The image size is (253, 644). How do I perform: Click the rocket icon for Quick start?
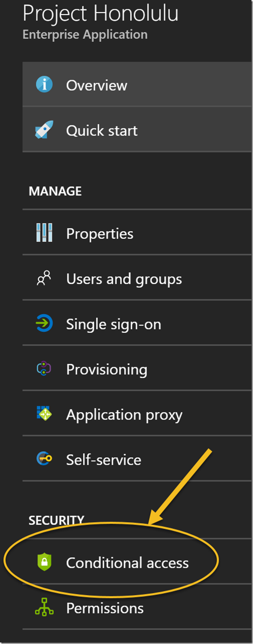44,130
